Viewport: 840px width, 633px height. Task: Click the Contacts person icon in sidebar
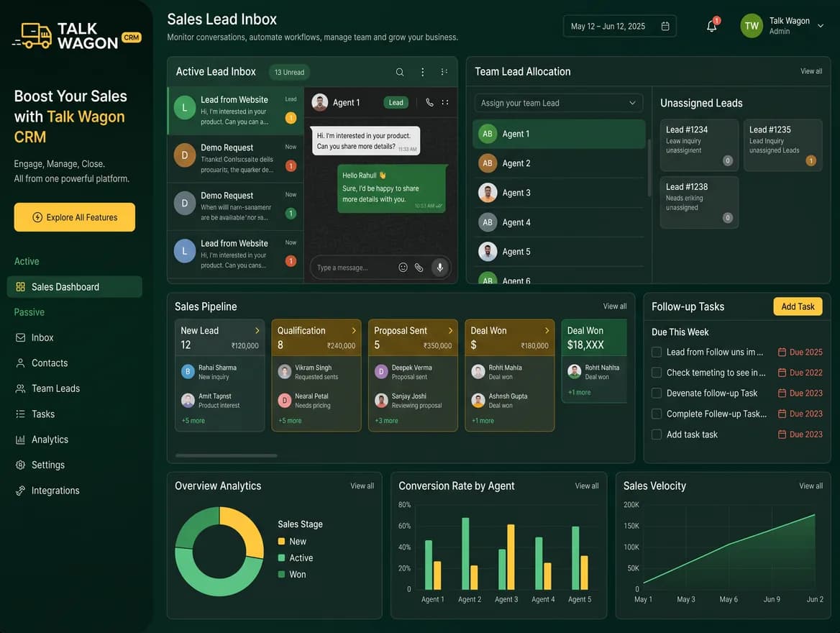pos(20,363)
